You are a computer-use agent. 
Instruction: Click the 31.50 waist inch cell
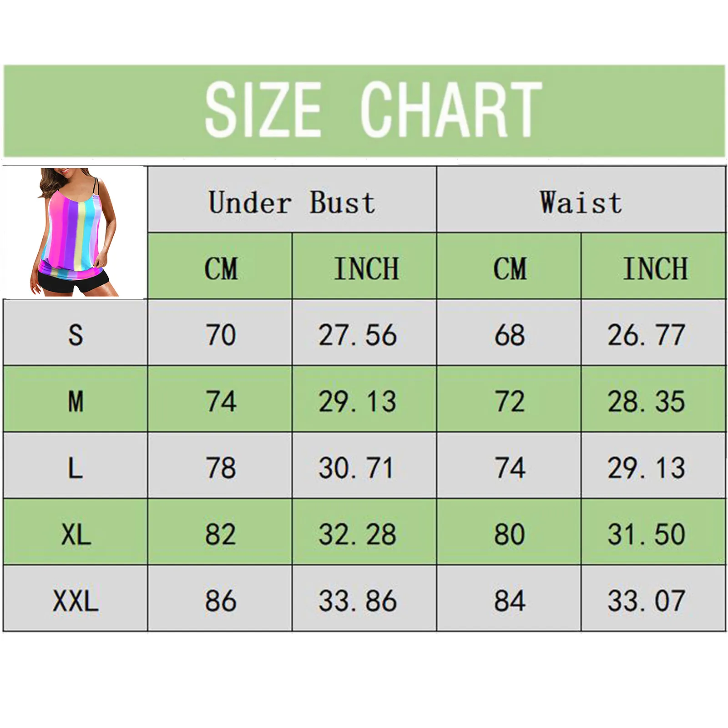tap(646, 534)
